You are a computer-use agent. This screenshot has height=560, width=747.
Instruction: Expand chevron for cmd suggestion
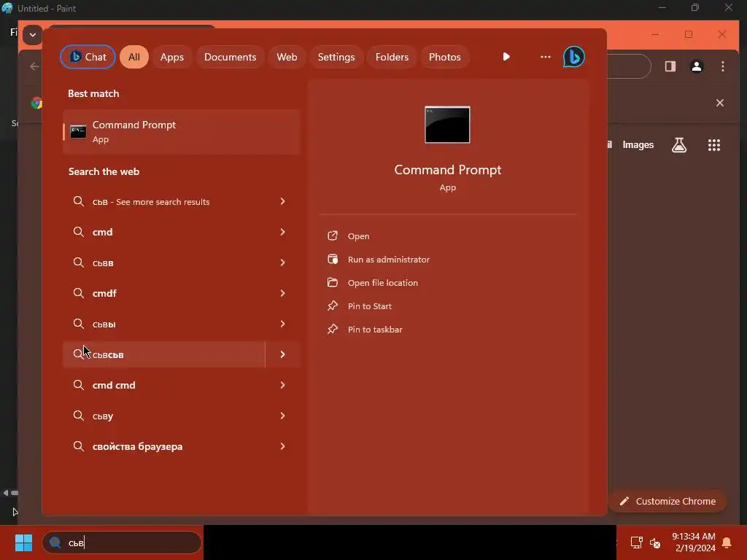(x=282, y=232)
